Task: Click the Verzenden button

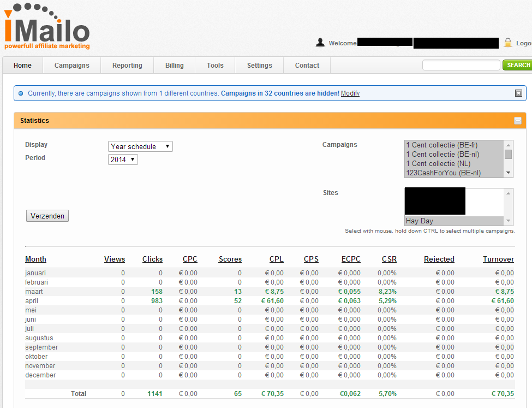Action: 47,216
